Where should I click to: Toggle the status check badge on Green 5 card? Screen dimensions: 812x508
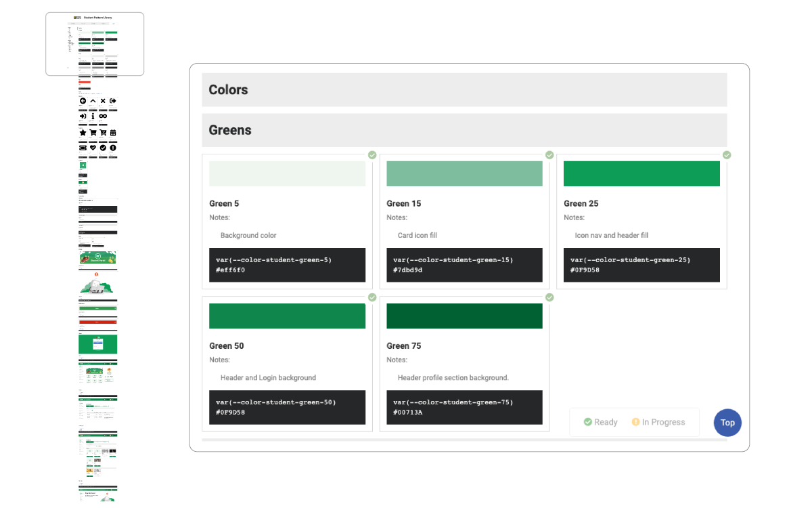coord(372,155)
